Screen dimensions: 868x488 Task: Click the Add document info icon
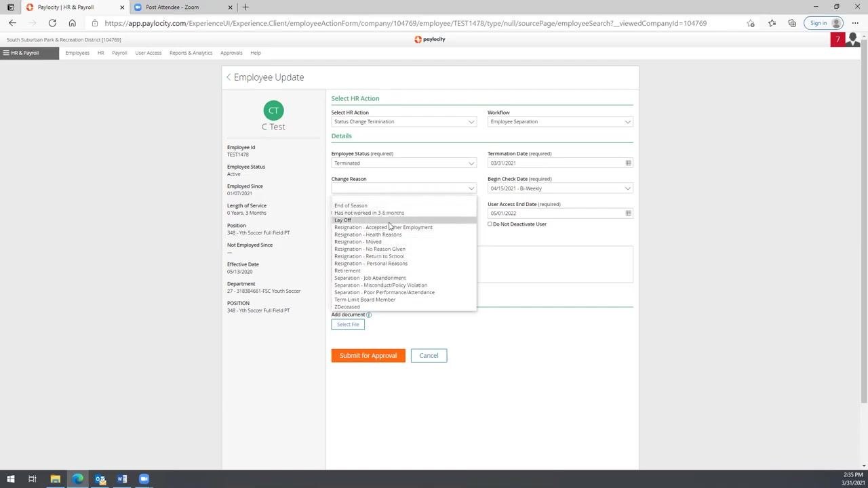point(369,314)
